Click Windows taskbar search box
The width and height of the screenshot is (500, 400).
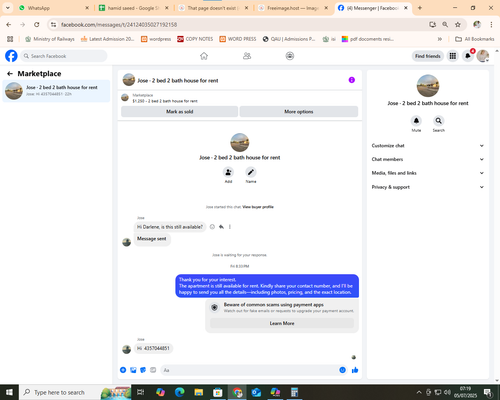tap(75, 392)
